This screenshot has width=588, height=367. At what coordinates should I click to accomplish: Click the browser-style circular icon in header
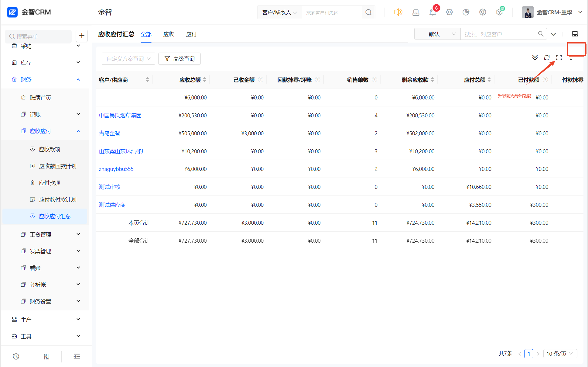pyautogui.click(x=483, y=12)
